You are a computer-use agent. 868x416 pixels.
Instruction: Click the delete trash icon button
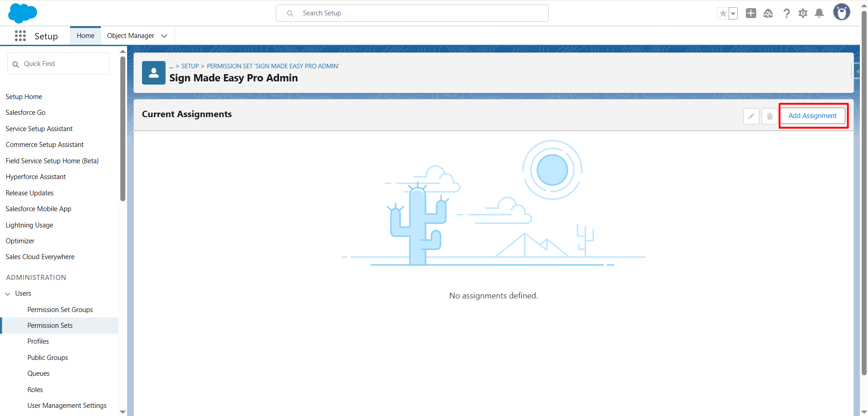(769, 116)
